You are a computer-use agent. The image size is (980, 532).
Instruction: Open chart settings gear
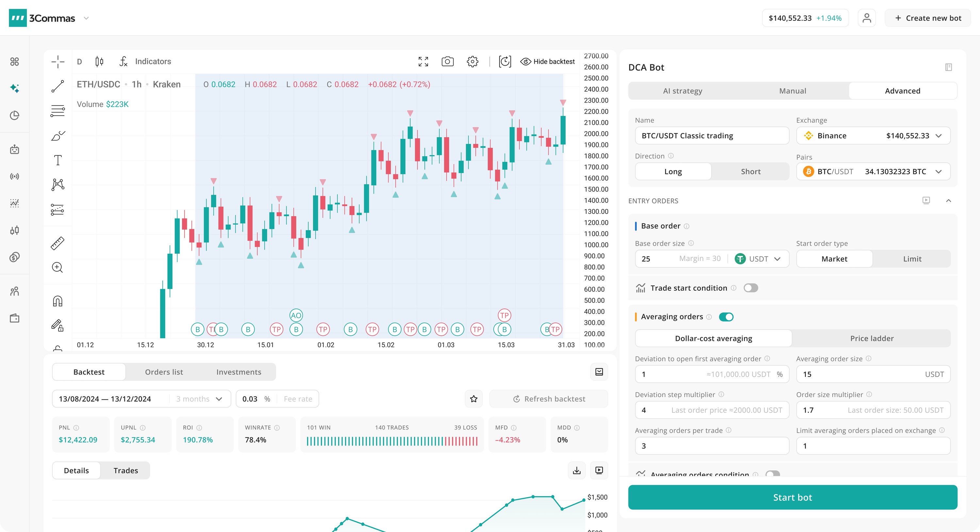(472, 62)
